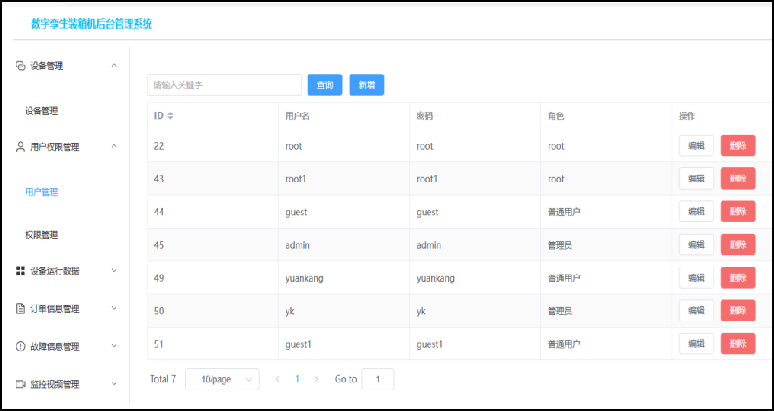Open the 权限管理 submenu item
Viewport: 774px width, 411px height.
(42, 235)
